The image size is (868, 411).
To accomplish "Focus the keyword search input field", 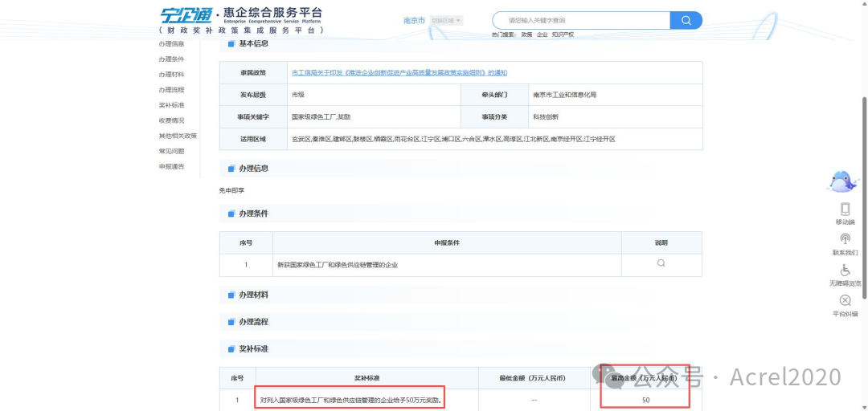I will pos(581,20).
